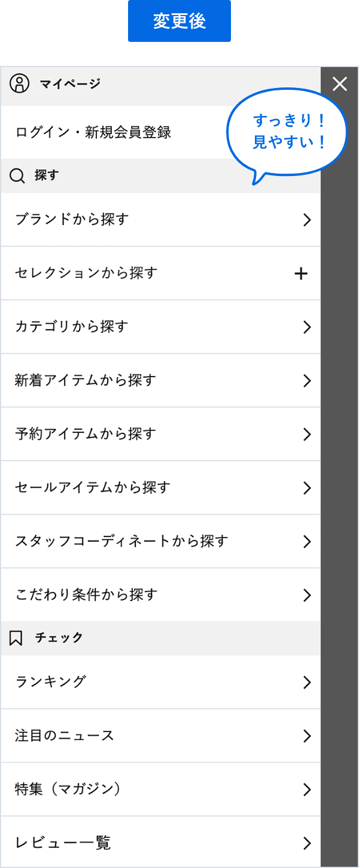Image resolution: width=359 pixels, height=868 pixels.
Task: Close the side menu with the X icon
Action: tap(340, 84)
